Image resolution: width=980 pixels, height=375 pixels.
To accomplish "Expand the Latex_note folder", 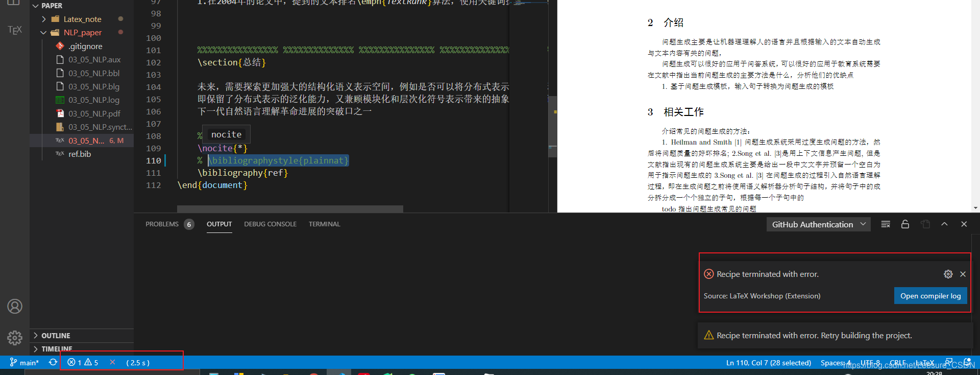I will pyautogui.click(x=82, y=19).
